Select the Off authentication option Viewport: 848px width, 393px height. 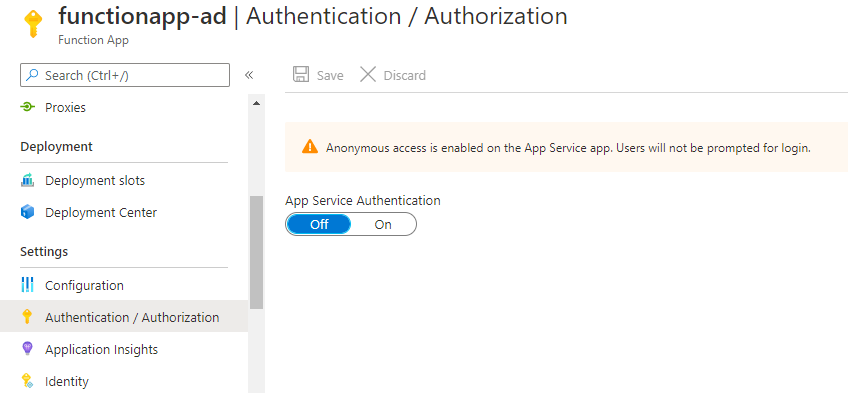[x=319, y=224]
